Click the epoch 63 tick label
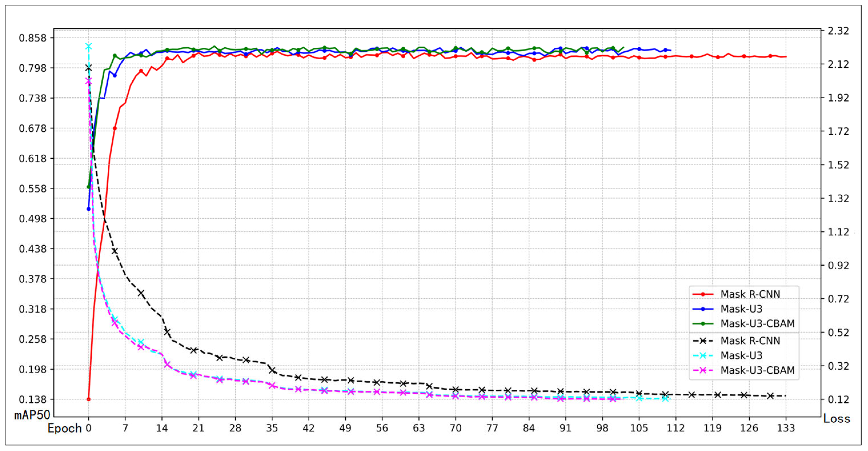The height and width of the screenshot is (451, 868). click(x=419, y=428)
